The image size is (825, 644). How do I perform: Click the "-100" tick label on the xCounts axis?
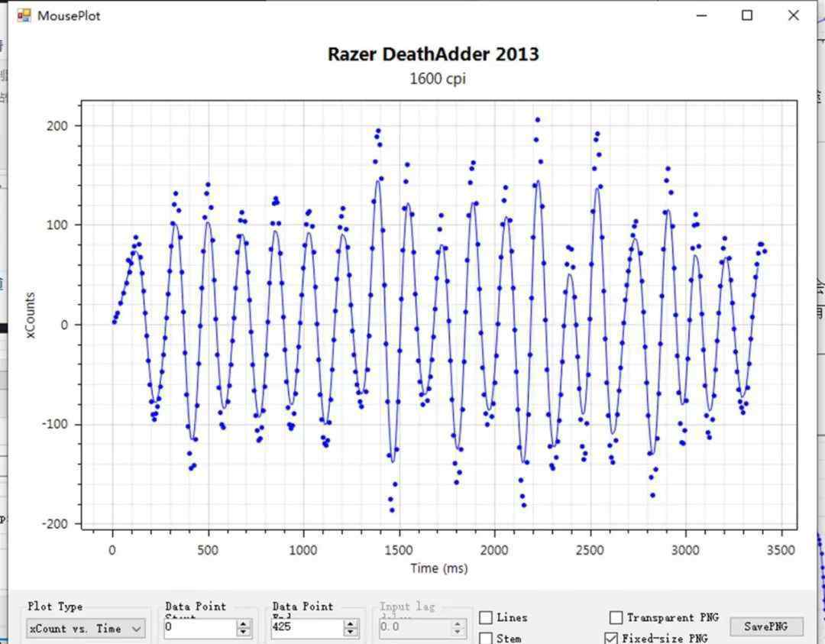pos(55,424)
